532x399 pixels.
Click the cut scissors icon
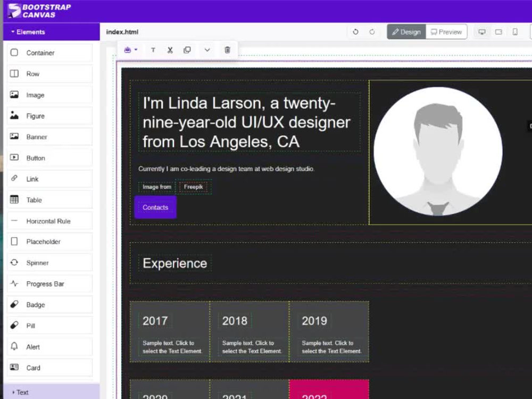pos(170,50)
